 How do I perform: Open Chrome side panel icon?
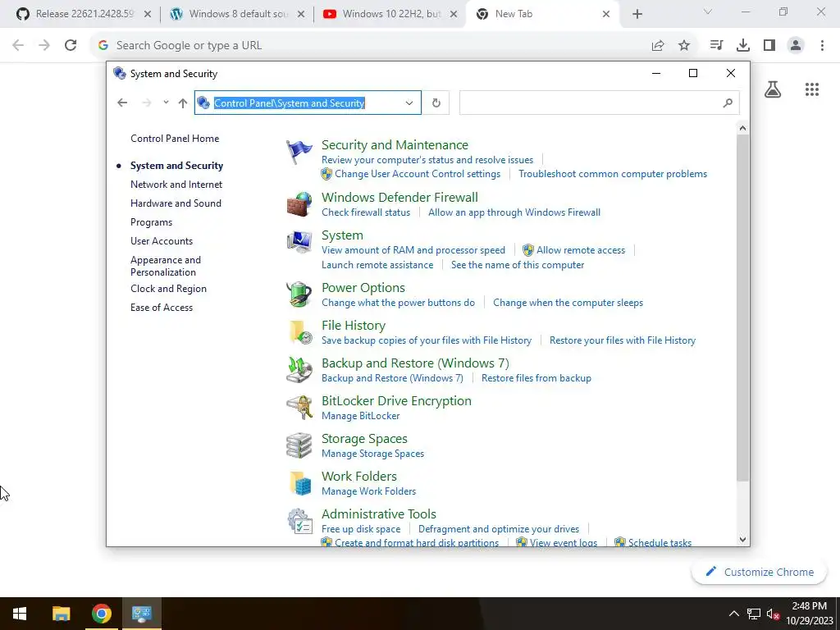[769, 46]
